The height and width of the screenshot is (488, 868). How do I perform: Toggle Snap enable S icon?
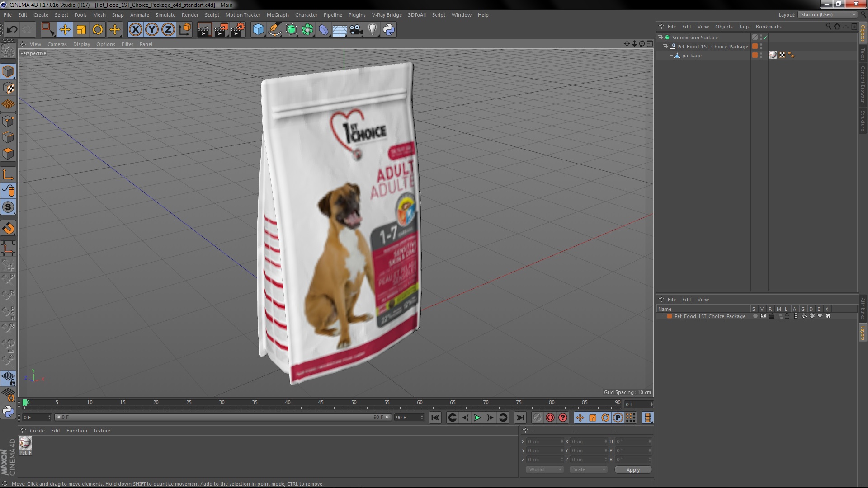(8, 207)
